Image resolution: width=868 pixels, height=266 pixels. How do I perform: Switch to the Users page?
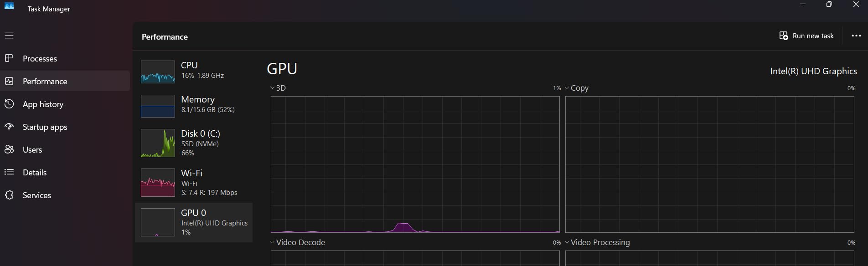32,150
